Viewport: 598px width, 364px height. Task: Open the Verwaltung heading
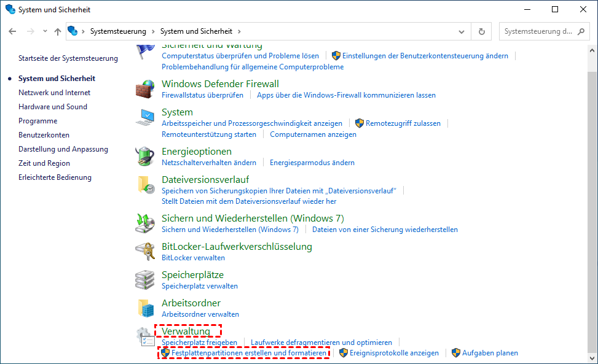point(186,331)
